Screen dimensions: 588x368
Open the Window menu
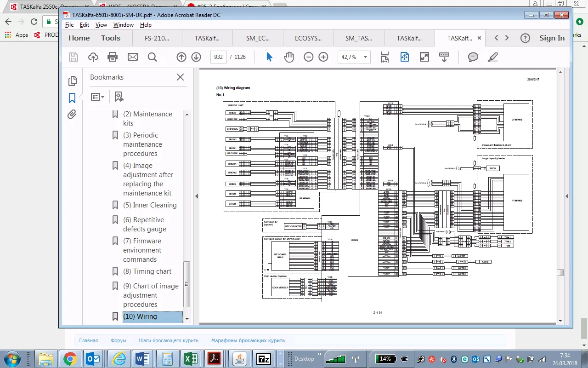[x=123, y=25]
